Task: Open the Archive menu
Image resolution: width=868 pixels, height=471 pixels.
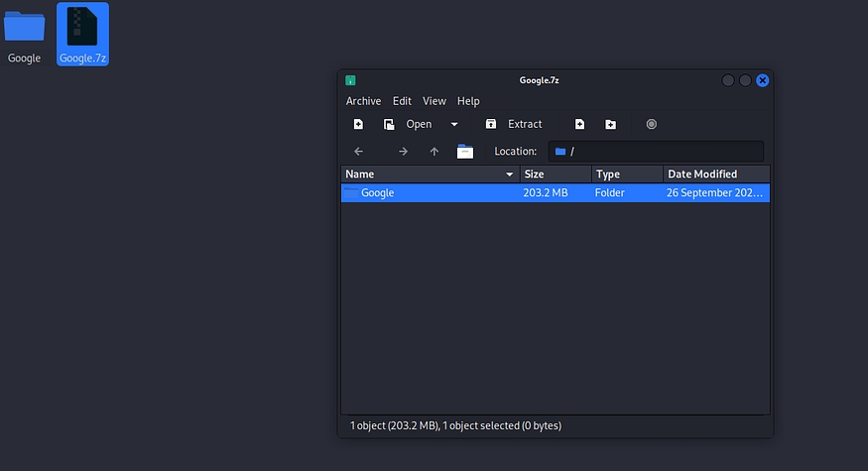Action: [x=363, y=101]
